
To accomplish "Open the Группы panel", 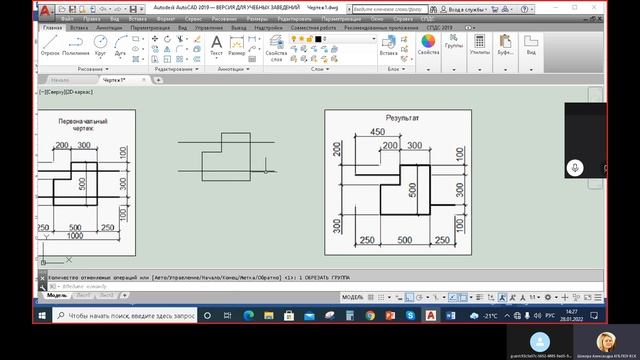I will click(x=454, y=42).
